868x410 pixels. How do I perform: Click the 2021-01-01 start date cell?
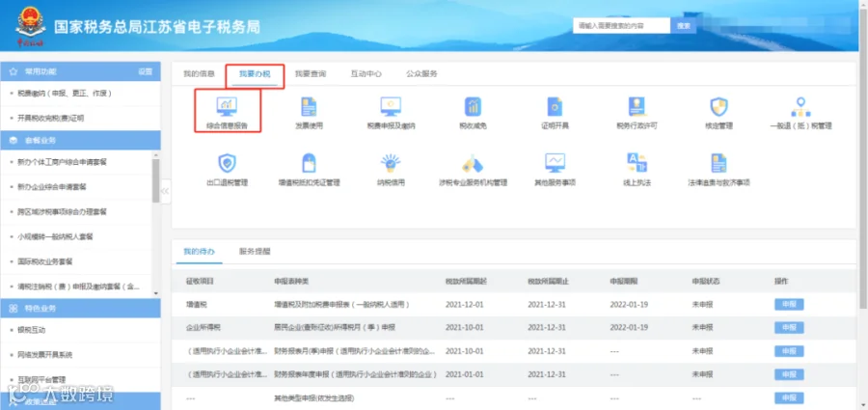(x=465, y=374)
